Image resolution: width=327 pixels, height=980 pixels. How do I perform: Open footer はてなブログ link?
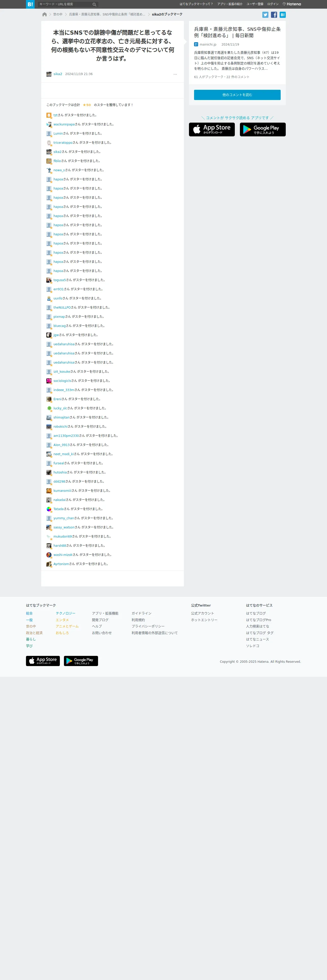[256, 613]
